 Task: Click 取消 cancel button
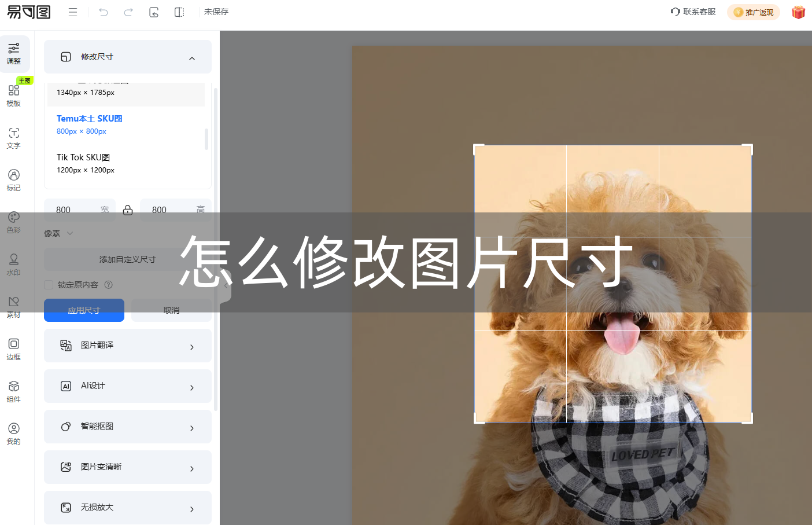click(171, 310)
